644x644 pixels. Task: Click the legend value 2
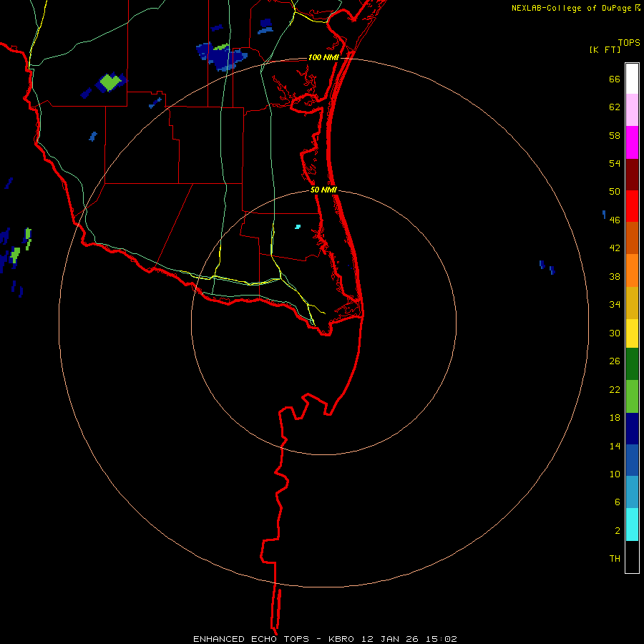pyautogui.click(x=618, y=531)
